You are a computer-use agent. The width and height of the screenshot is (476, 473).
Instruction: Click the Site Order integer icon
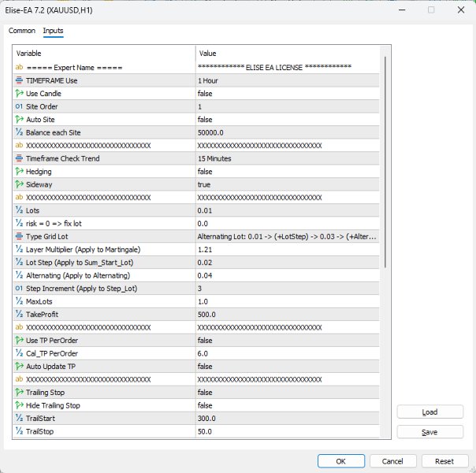[x=19, y=106]
